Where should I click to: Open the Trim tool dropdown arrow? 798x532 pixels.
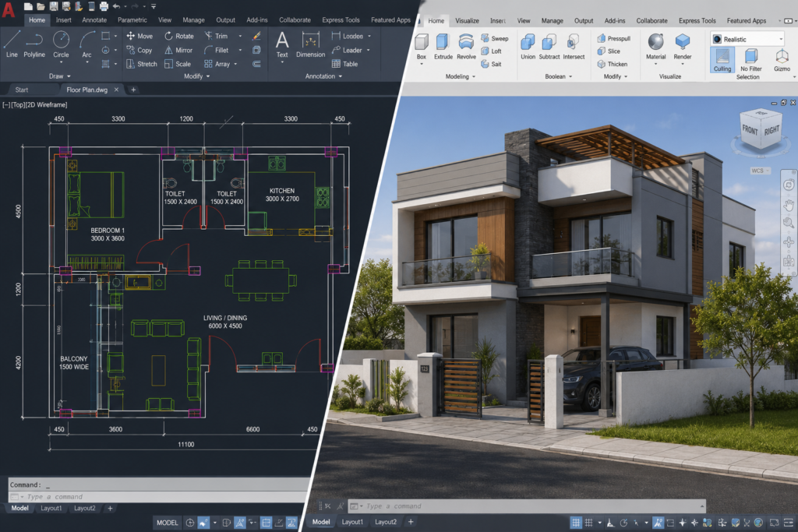(x=240, y=36)
